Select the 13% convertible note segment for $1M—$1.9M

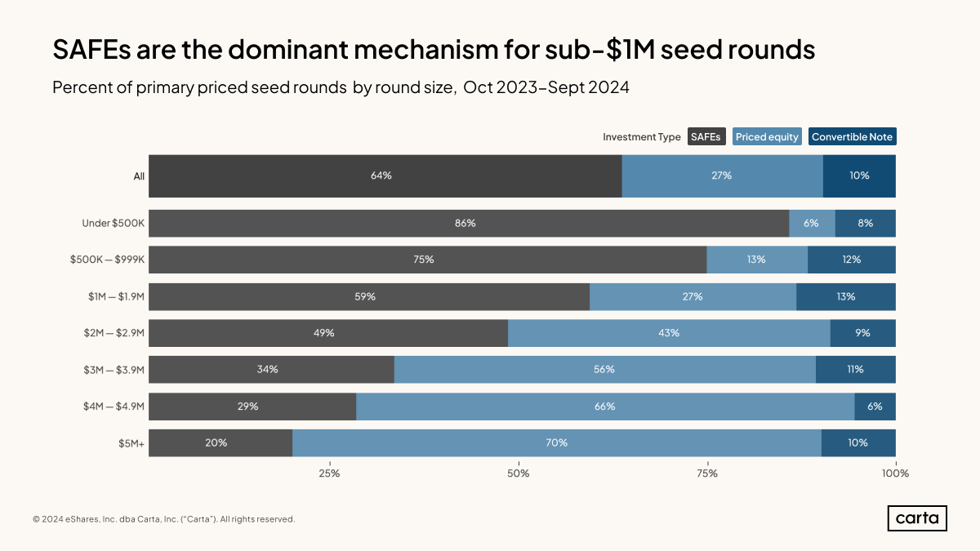(x=845, y=296)
